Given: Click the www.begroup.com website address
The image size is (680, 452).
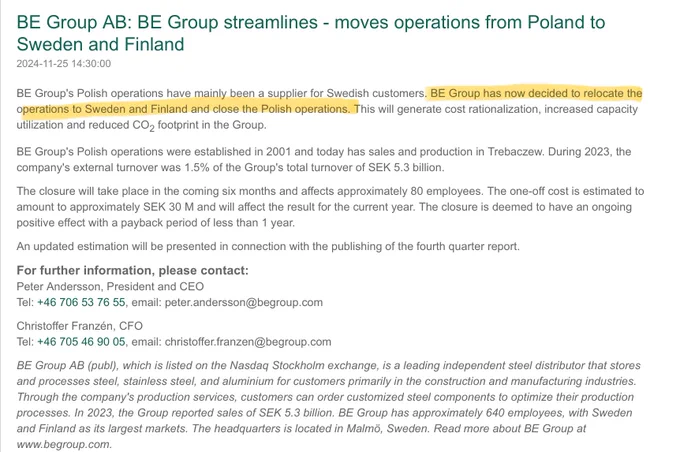Looking at the screenshot, I should click(63, 445).
